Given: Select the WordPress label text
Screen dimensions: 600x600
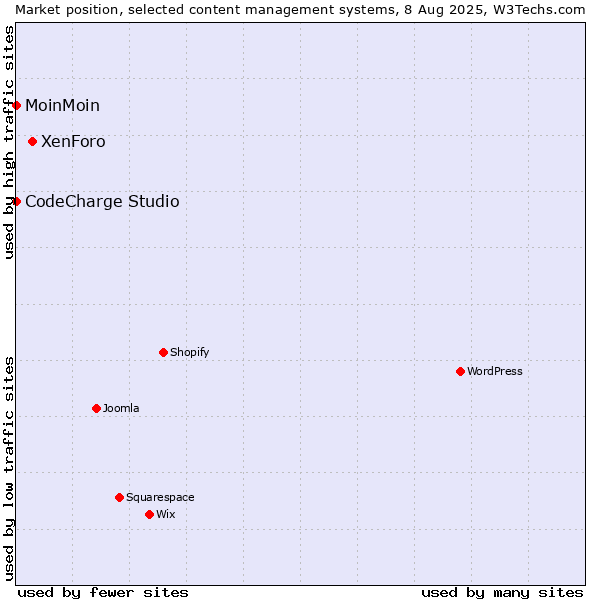Looking at the screenshot, I should pos(495,372).
